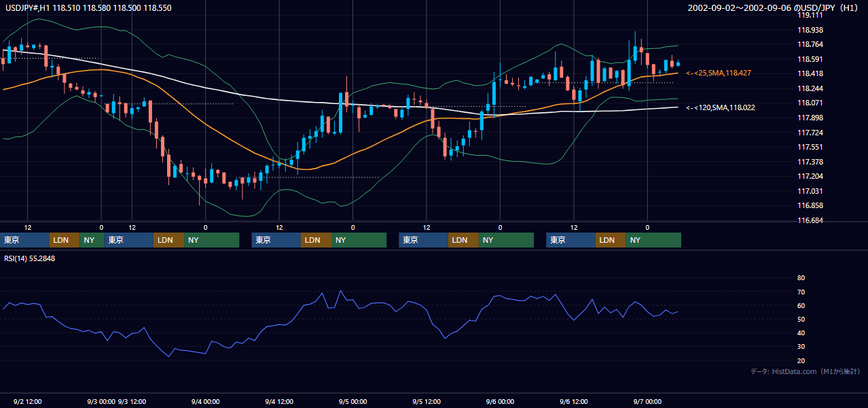The height and width of the screenshot is (408, 868).
Task: Click price axis label 117.378
Action: click(810, 162)
